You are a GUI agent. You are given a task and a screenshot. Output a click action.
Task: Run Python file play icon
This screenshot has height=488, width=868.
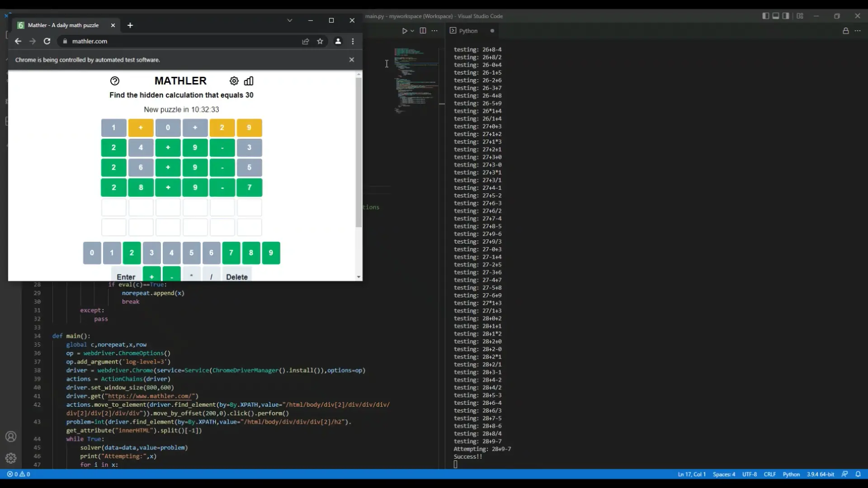405,31
